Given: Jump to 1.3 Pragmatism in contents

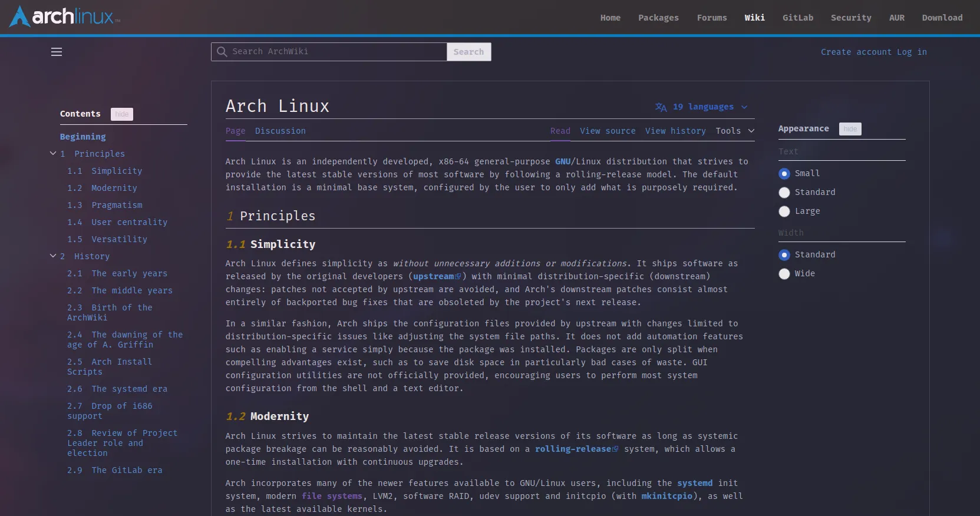Looking at the screenshot, I should [105, 205].
